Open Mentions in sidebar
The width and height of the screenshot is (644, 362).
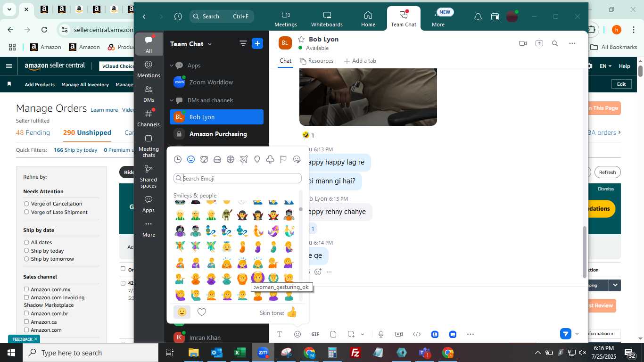click(149, 69)
